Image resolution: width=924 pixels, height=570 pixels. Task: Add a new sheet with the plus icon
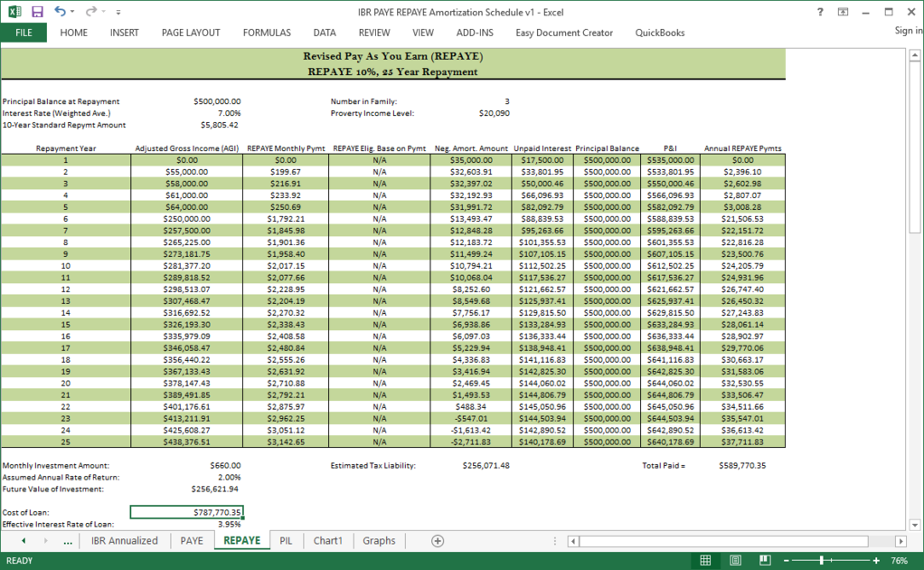(438, 541)
